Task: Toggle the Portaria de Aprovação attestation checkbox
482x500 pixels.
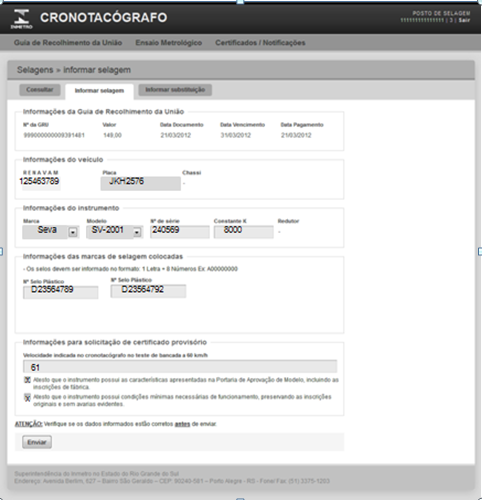Action: 27,380
